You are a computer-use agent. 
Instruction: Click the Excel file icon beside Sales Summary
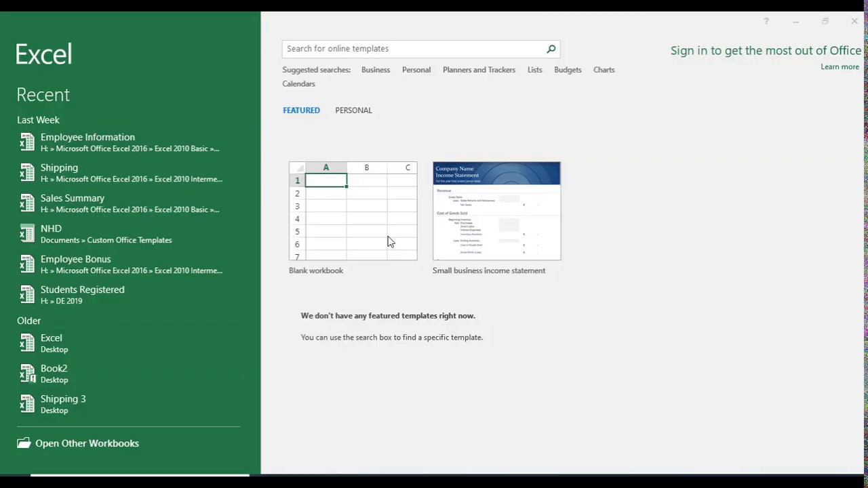click(26, 203)
